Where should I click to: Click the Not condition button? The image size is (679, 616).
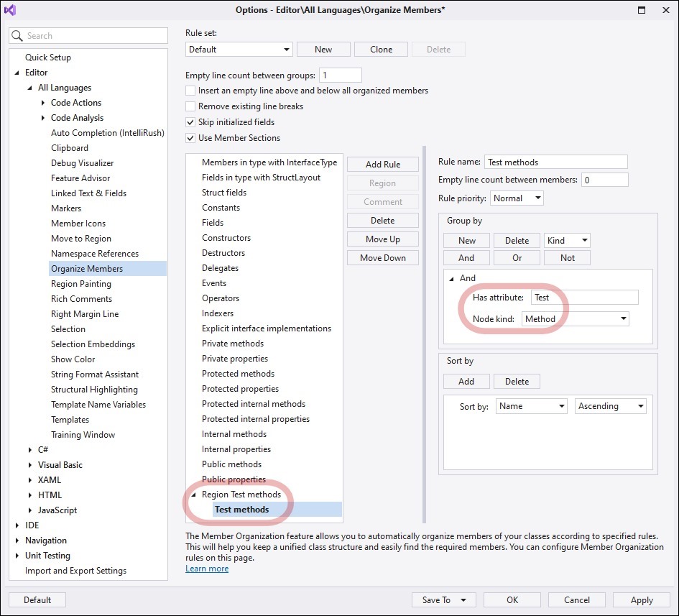568,258
